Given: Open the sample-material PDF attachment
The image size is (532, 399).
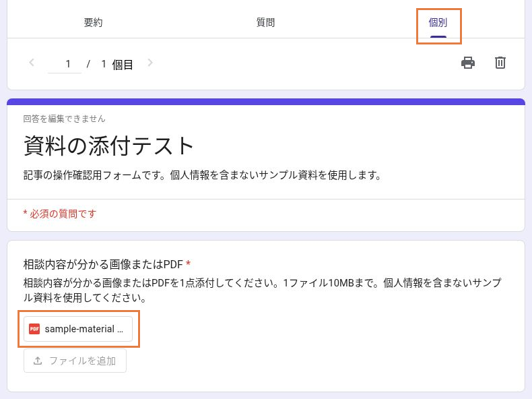Looking at the screenshot, I should click(x=78, y=329).
